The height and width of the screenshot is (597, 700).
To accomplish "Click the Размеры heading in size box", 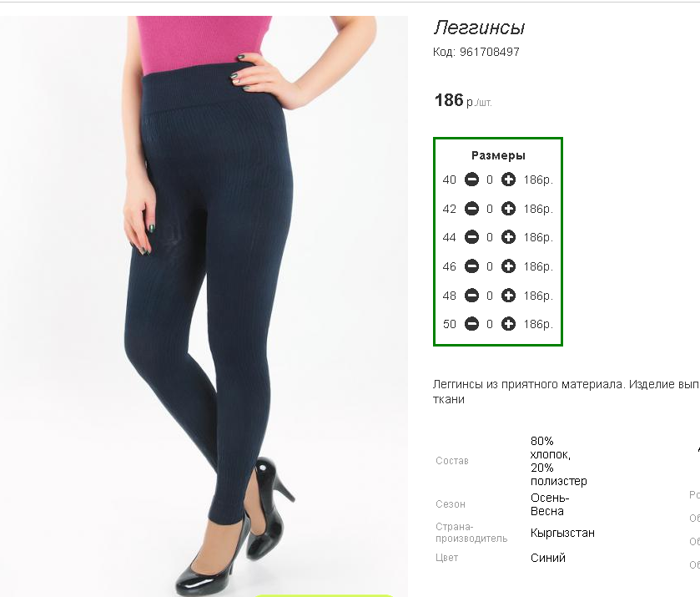I will [498, 155].
